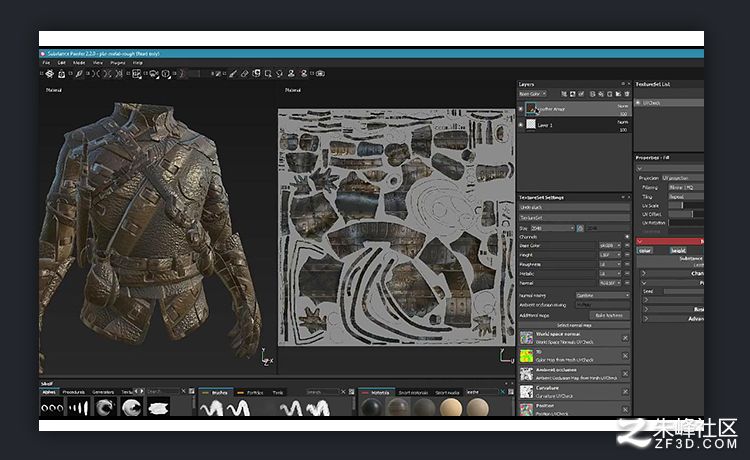The image size is (750, 460).
Task: Open the Base Color channel dropdown in Layers
Action: (x=532, y=94)
